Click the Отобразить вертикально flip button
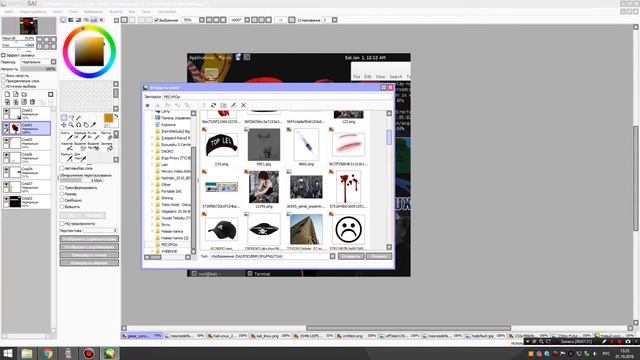 pos(89,247)
